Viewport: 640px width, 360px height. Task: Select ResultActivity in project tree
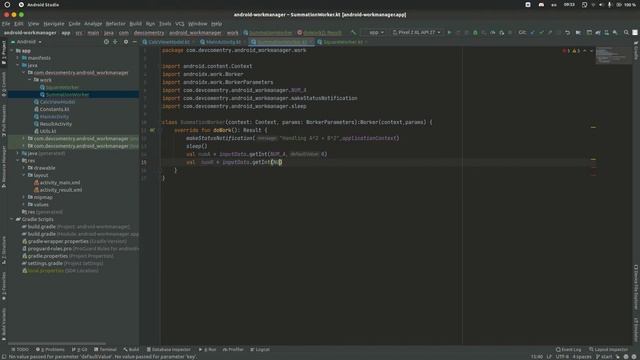tap(56, 124)
